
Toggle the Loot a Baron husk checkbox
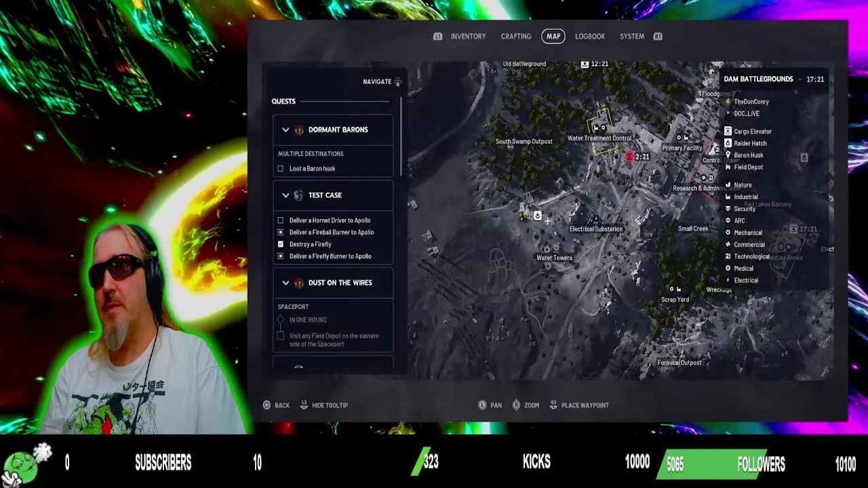[281, 169]
